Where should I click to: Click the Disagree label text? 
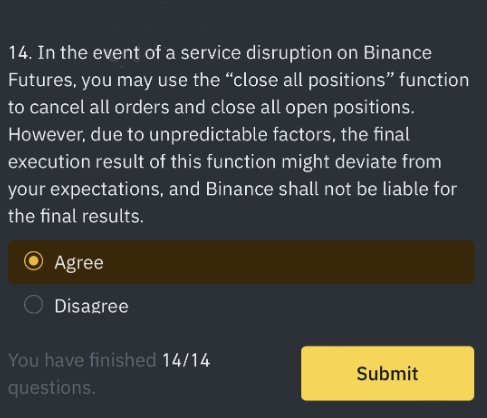tap(91, 306)
